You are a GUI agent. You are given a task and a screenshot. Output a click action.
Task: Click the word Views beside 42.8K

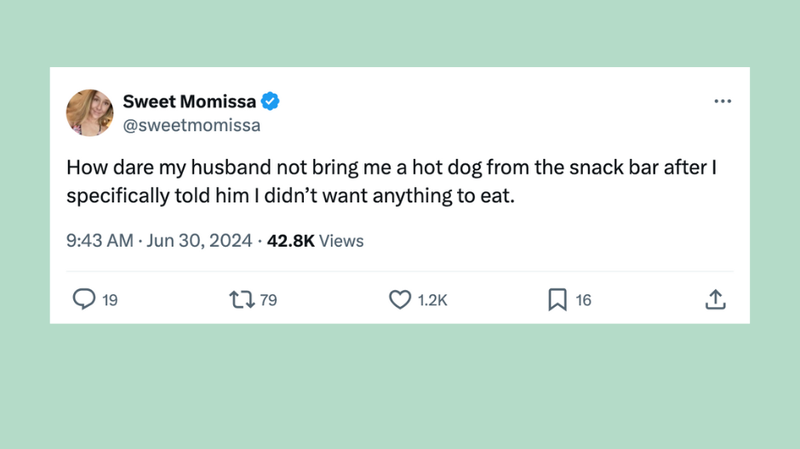(342, 240)
